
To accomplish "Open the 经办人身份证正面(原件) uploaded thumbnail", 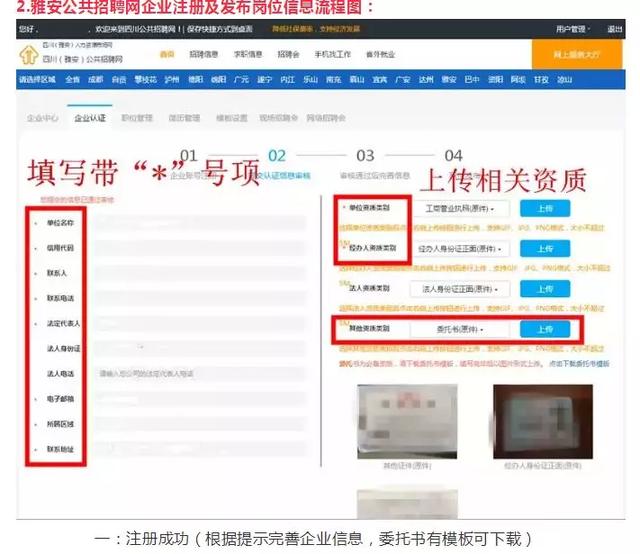I will [543, 422].
